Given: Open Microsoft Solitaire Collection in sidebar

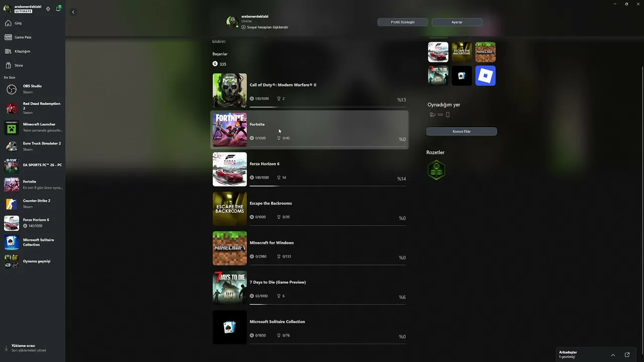Looking at the screenshot, I should click(x=33, y=242).
